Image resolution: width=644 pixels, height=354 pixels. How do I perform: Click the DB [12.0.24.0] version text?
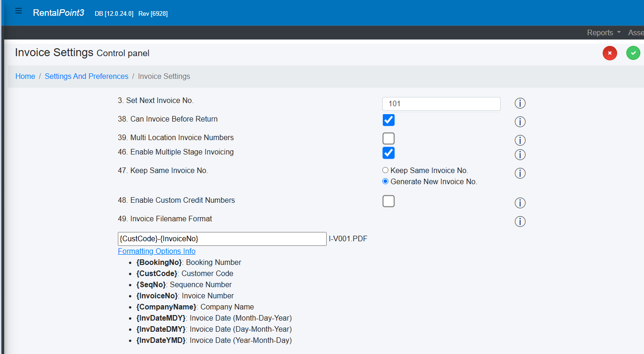point(114,13)
